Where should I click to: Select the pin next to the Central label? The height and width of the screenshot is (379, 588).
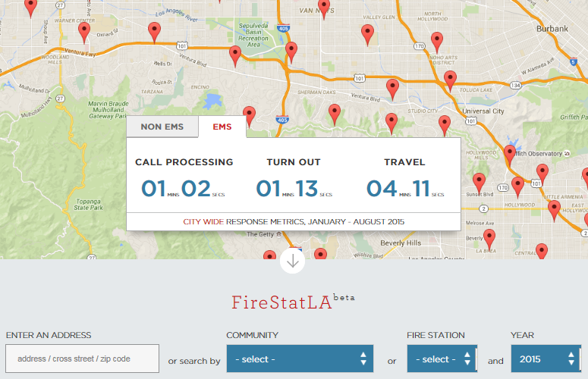[x=541, y=252]
